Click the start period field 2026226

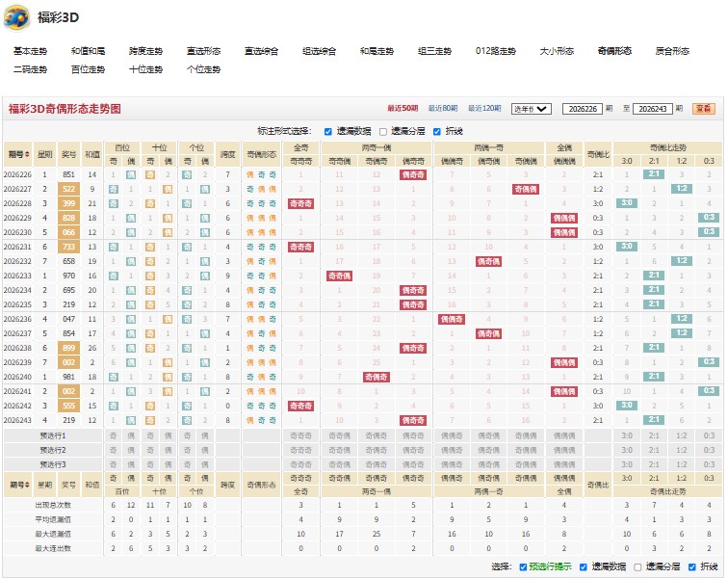[583, 109]
